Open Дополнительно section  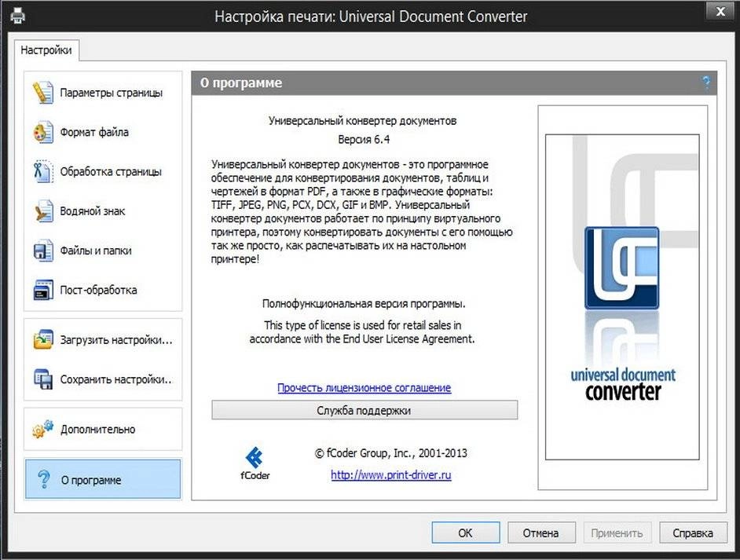pos(103,429)
